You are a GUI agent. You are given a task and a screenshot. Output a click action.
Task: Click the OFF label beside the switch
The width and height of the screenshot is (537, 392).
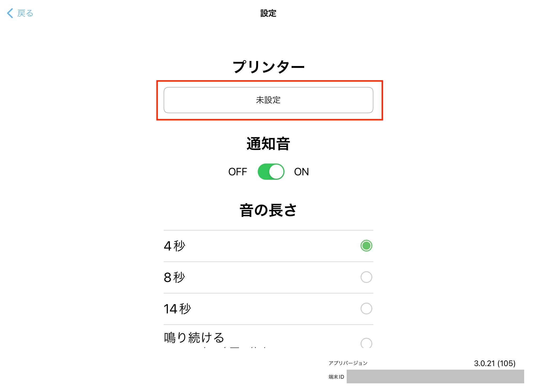(238, 172)
